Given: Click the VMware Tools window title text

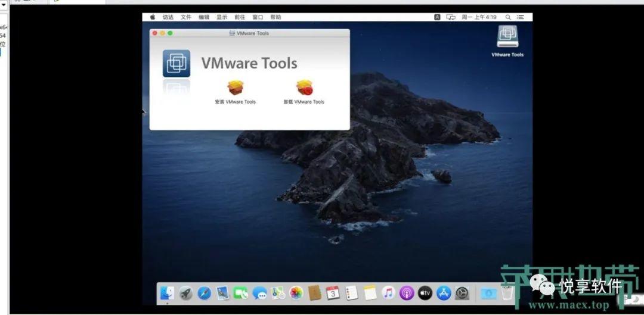Looking at the screenshot, I should point(253,33).
